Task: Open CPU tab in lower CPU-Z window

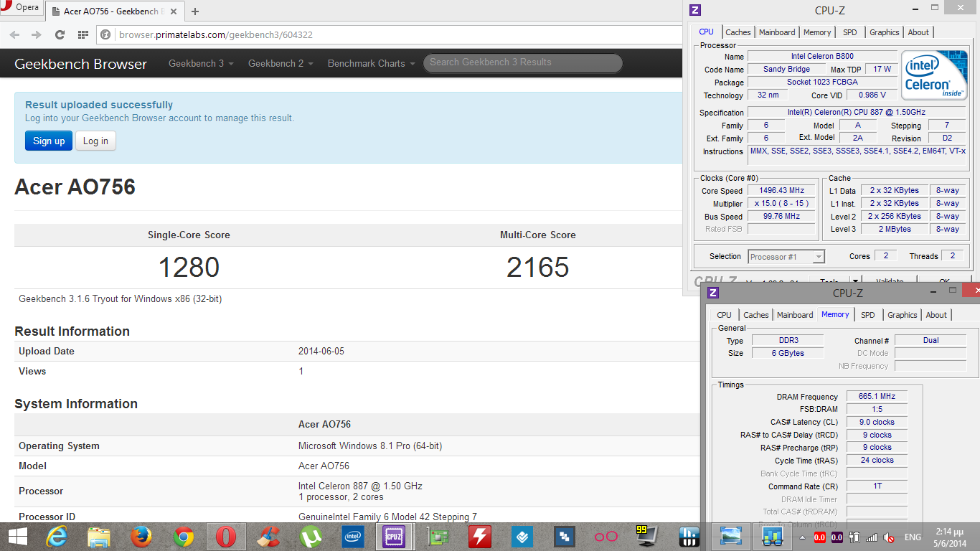Action: [725, 315]
